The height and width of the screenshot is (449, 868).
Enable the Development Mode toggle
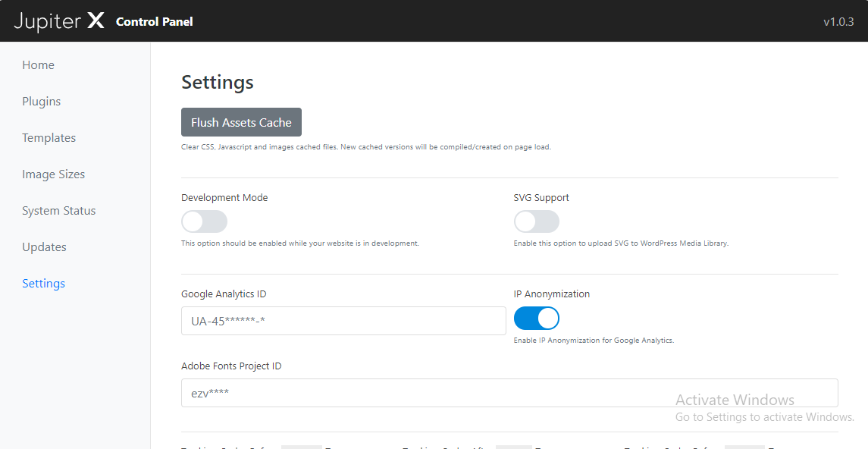(204, 221)
